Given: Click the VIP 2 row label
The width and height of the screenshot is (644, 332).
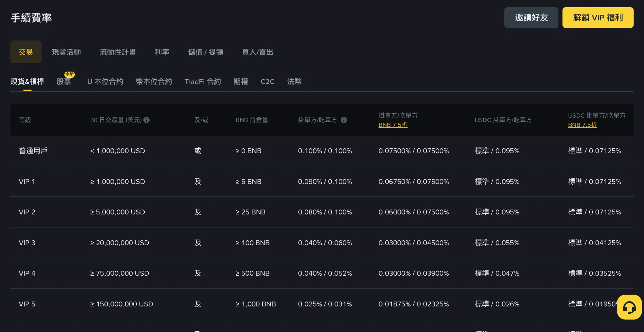Looking at the screenshot, I should click(x=27, y=212).
